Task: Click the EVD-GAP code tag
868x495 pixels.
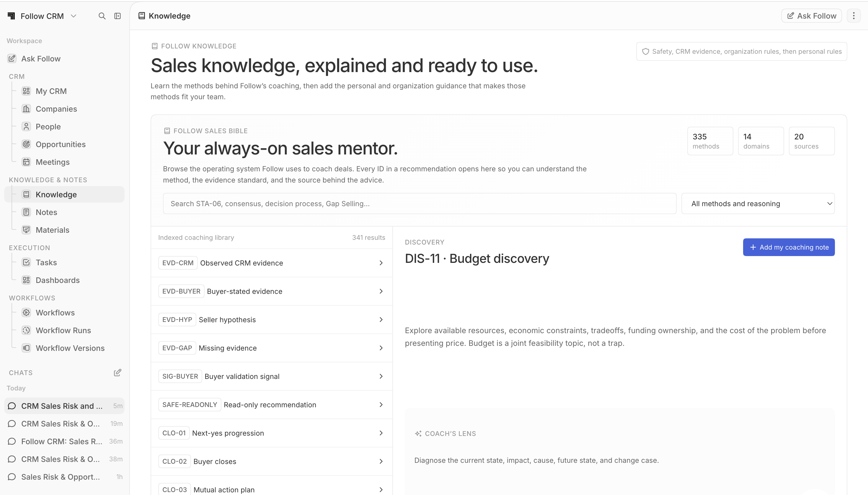Action: point(177,348)
